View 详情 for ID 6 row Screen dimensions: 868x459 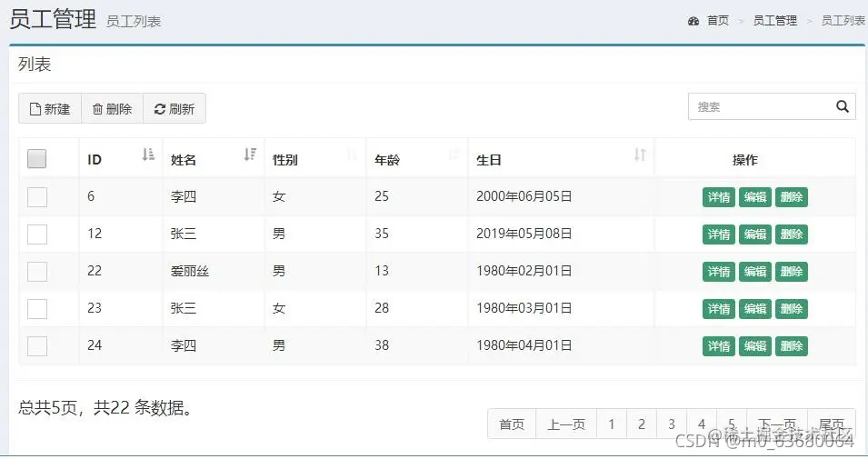click(x=719, y=197)
